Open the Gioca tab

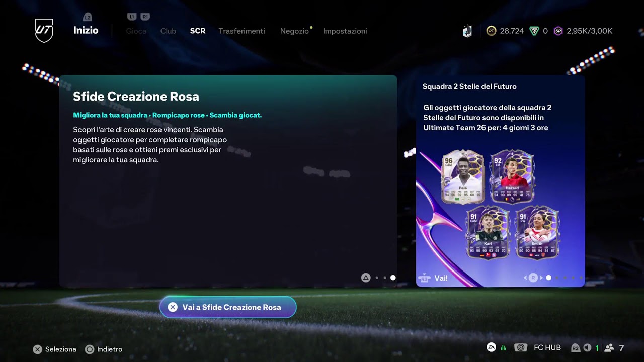(136, 31)
